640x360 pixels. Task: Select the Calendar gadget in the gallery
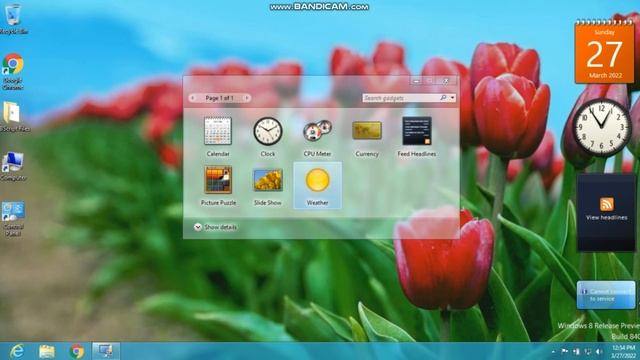tap(218, 137)
